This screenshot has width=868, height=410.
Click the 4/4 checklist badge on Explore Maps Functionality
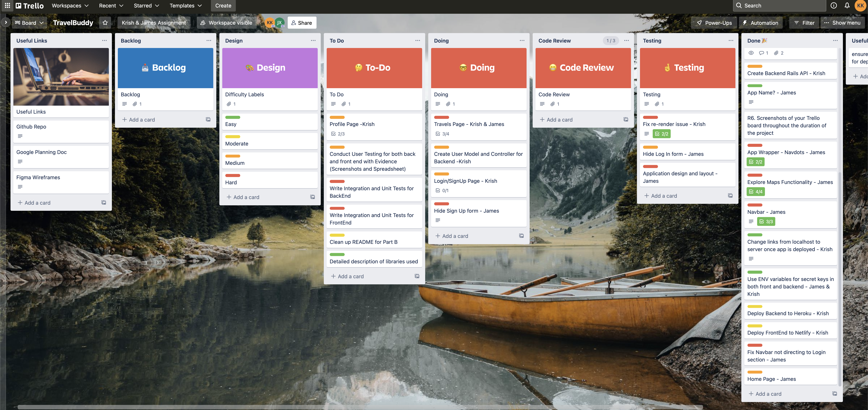[x=756, y=192]
